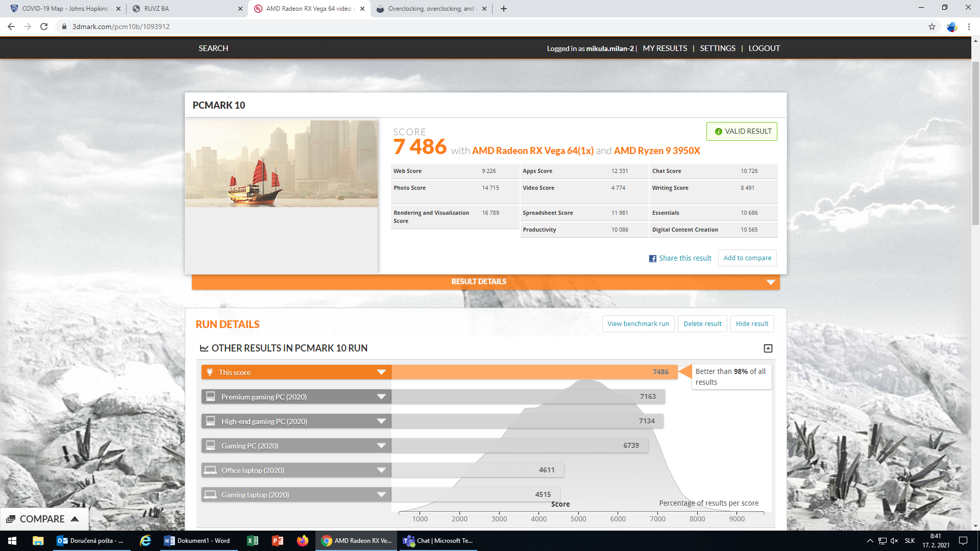The image size is (980, 551).
Task: Open Excel from taskbar
Action: pyautogui.click(x=253, y=541)
